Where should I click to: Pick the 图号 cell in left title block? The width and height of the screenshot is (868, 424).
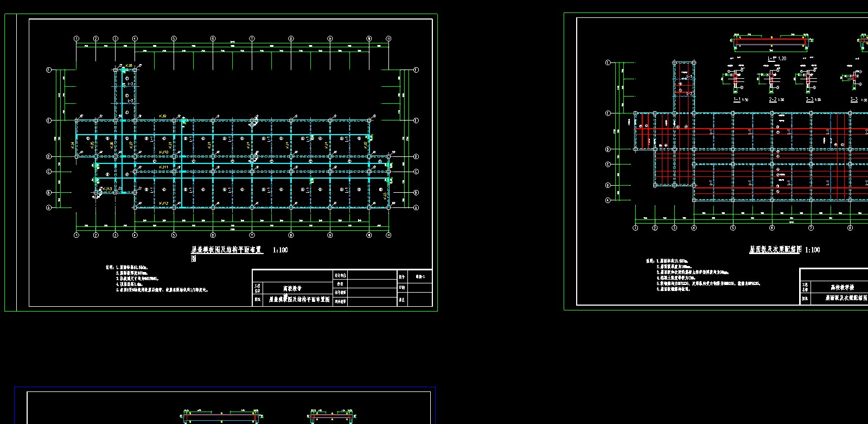[x=402, y=277]
